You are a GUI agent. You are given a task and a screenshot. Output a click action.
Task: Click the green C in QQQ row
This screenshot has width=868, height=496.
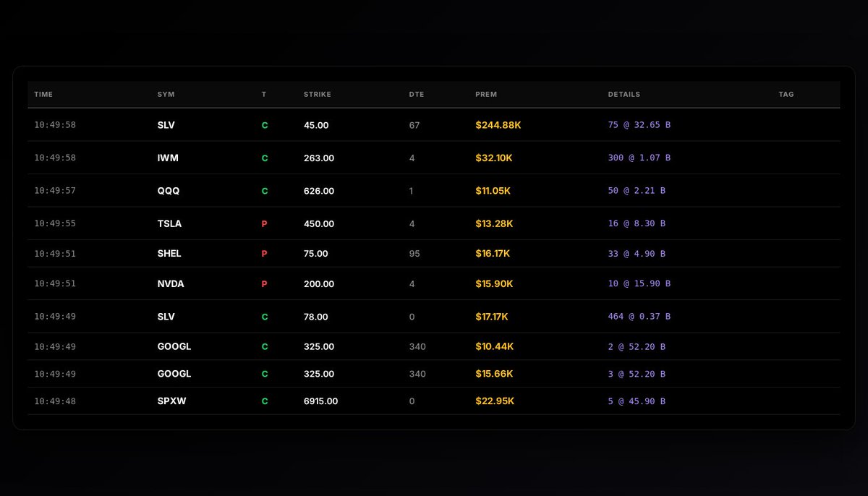click(x=265, y=191)
